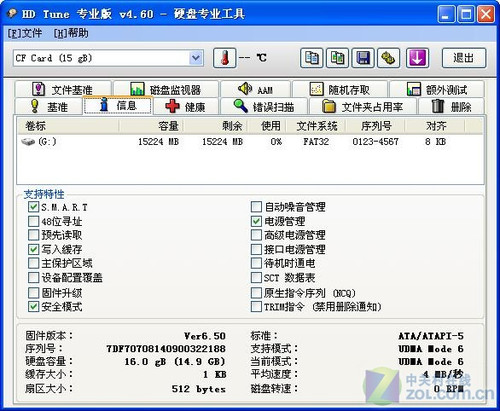Toggle the 接口电源管理 checkbox
Screen dimensions: 500x411
[256, 249]
